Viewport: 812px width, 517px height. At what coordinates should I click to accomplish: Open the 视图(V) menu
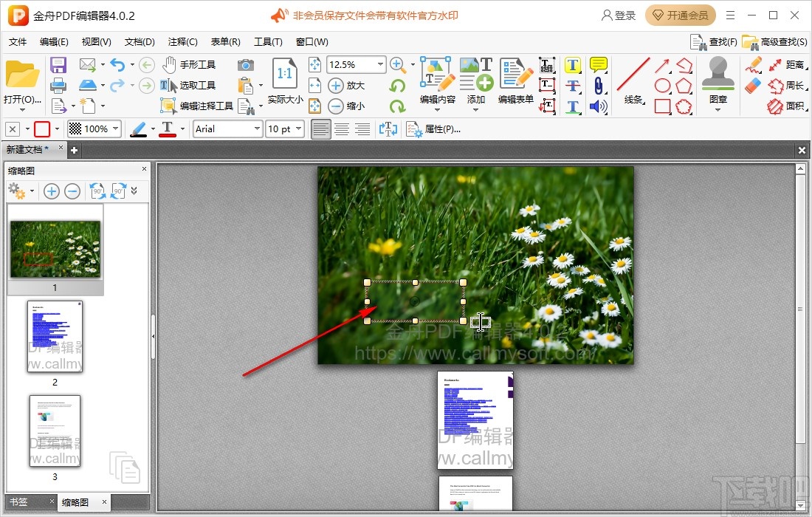(96, 42)
